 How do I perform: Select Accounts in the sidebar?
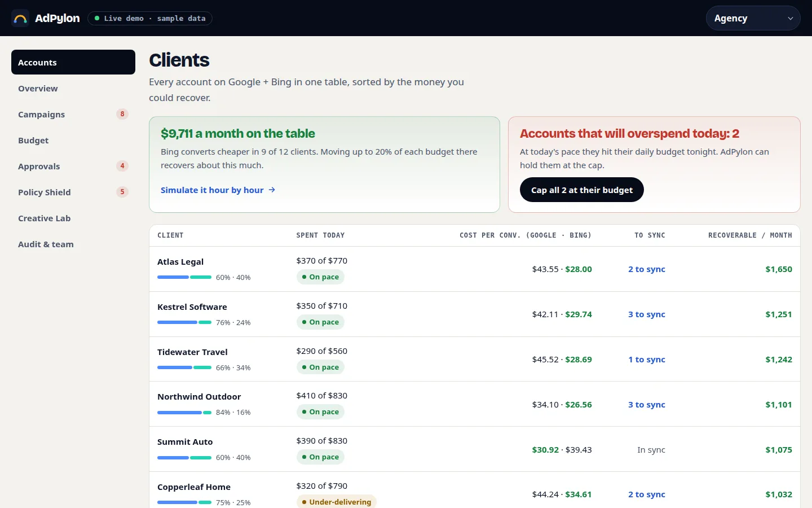pyautogui.click(x=73, y=62)
